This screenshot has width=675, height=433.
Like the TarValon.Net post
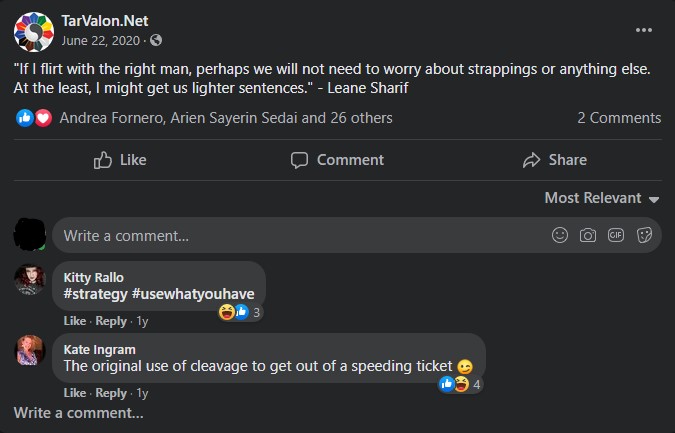(x=120, y=160)
